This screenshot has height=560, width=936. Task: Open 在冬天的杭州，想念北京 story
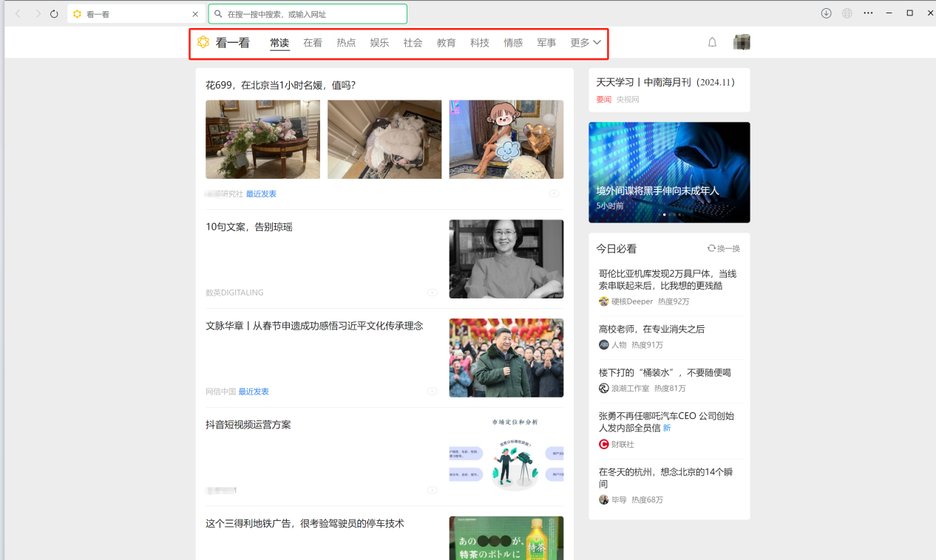coord(665,477)
